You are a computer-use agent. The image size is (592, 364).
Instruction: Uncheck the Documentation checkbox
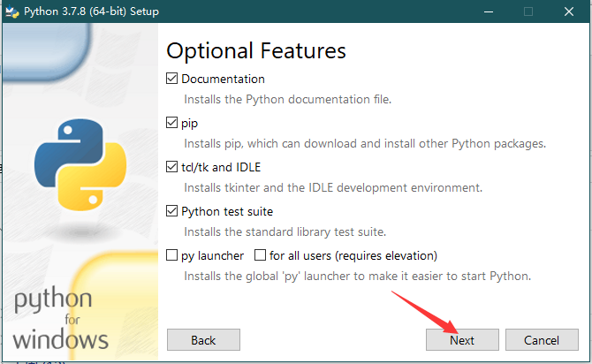pos(171,79)
